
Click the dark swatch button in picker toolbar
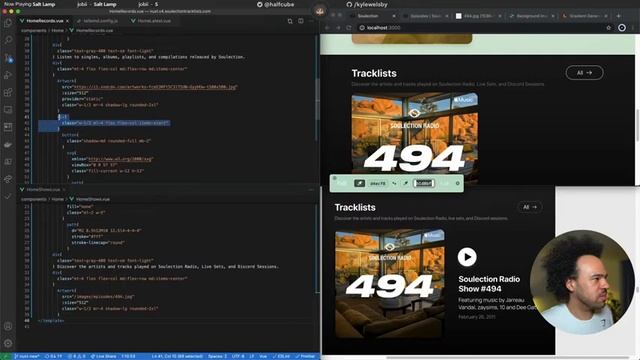pos(359,183)
